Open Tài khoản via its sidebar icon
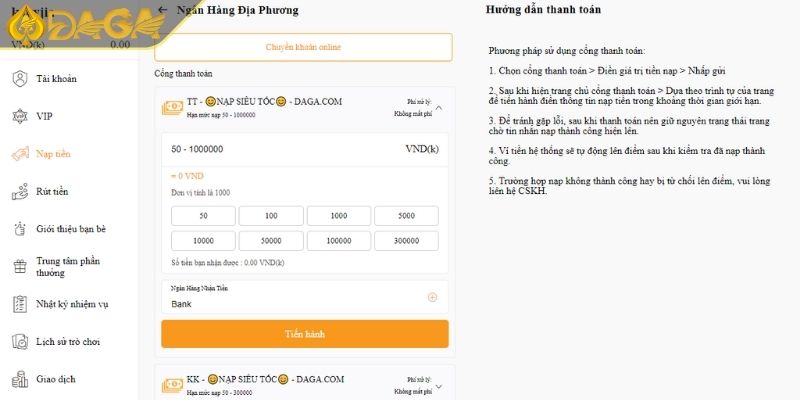Viewport: 800px width, 400px height. [x=19, y=79]
